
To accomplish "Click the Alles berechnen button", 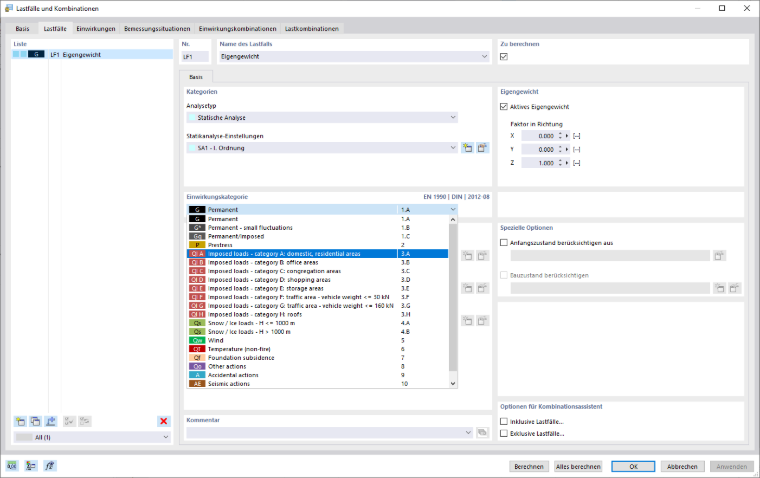I will (578, 466).
